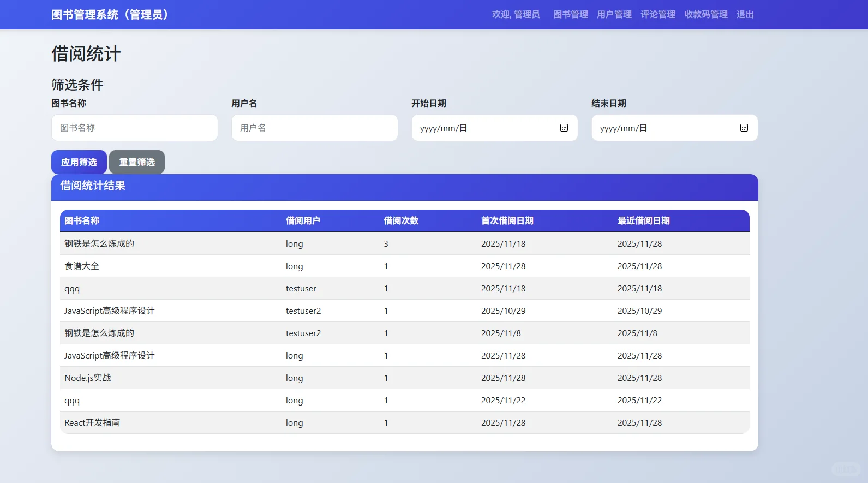
Task: Click the 图书名称 filter input field
Action: point(135,128)
